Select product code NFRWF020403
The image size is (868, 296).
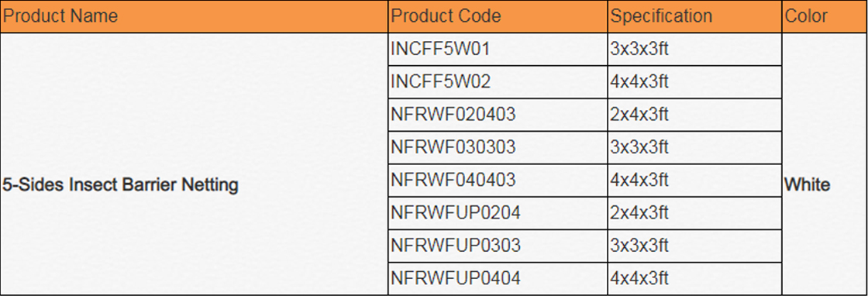point(498,115)
